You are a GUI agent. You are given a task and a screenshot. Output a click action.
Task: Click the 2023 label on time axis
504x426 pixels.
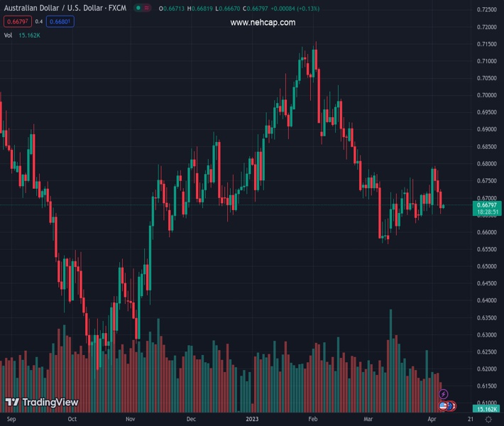coord(251,420)
